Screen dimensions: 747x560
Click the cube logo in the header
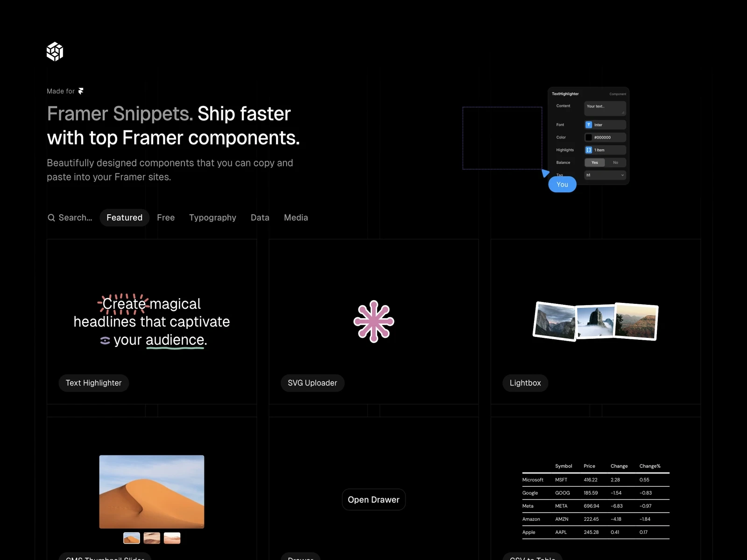click(55, 51)
